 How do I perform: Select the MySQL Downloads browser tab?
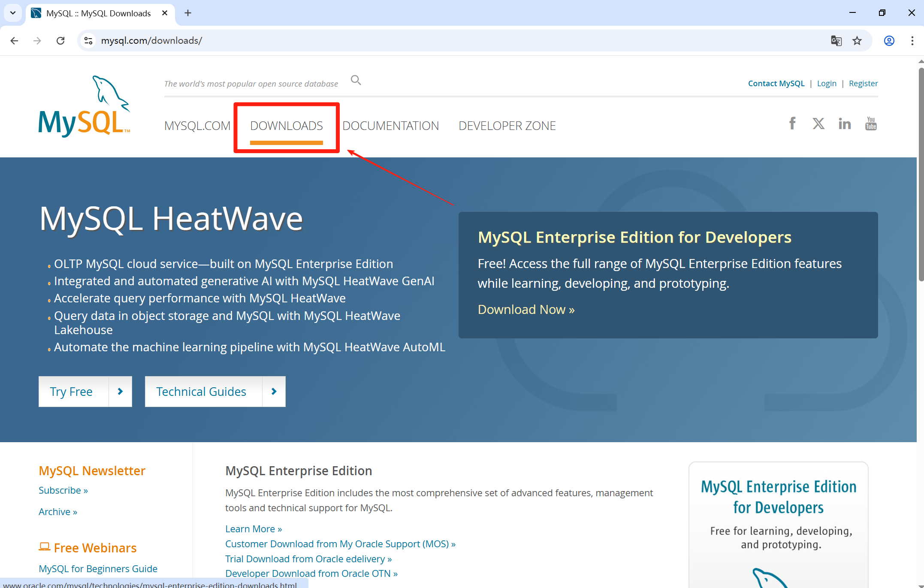pos(100,13)
